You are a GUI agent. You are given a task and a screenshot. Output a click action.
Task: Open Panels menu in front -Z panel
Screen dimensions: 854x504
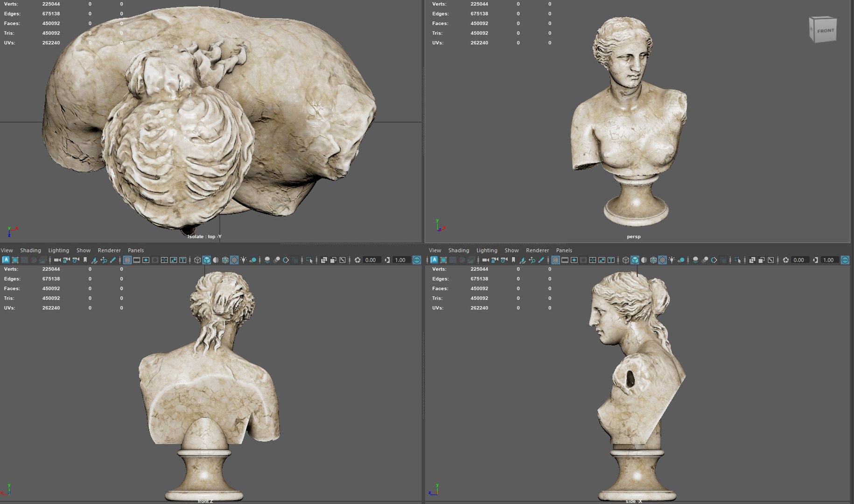pos(136,250)
